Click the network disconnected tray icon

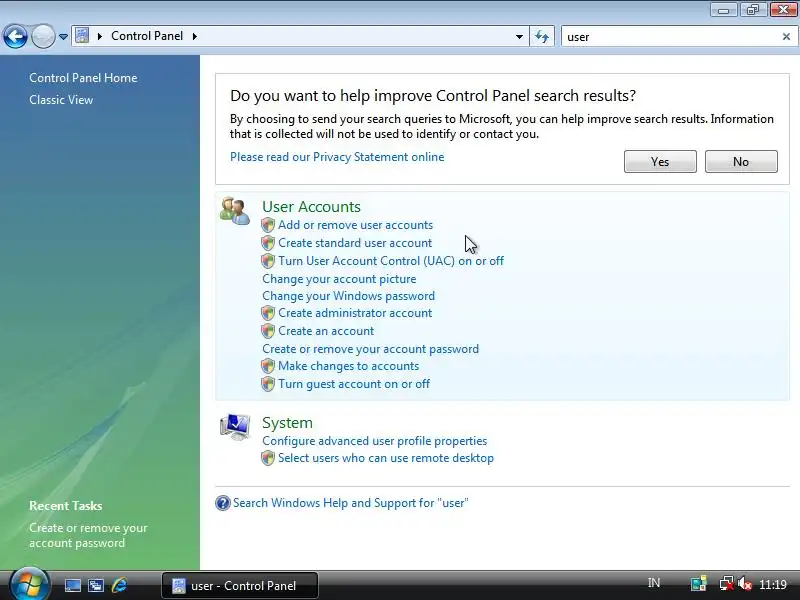[x=726, y=584]
